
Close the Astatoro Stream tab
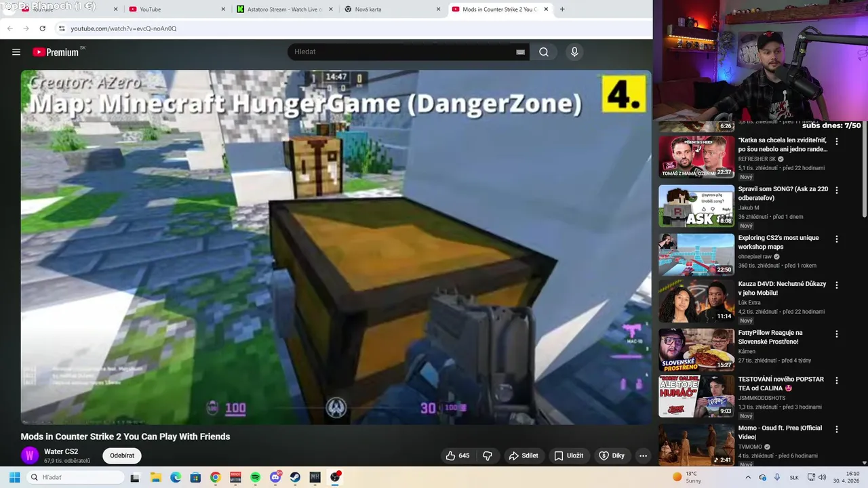tap(331, 9)
